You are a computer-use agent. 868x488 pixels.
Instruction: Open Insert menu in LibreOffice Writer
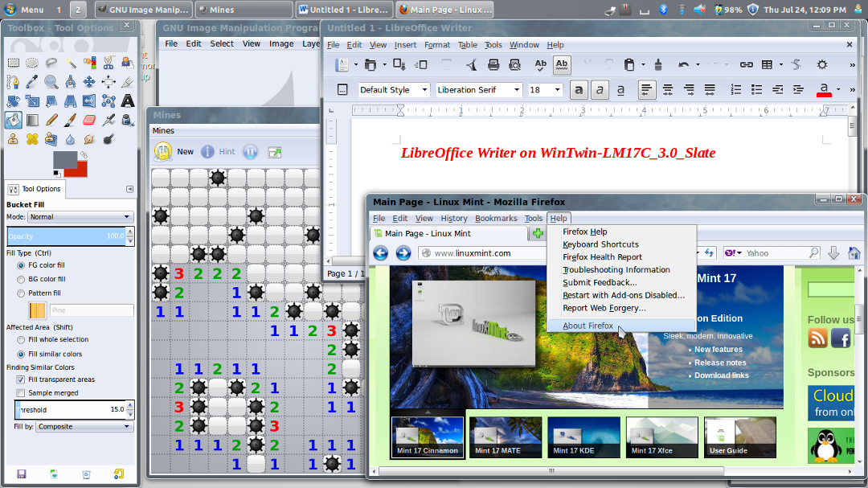coord(405,45)
